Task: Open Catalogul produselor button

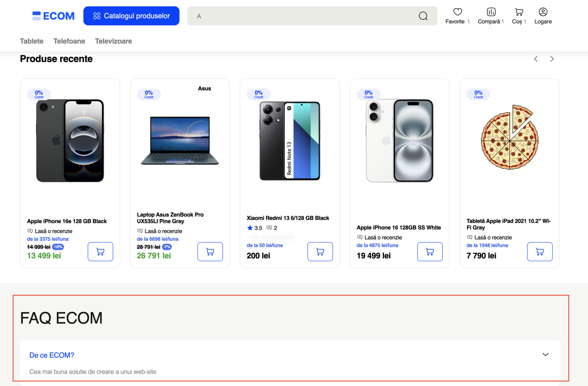Action: coord(131,16)
